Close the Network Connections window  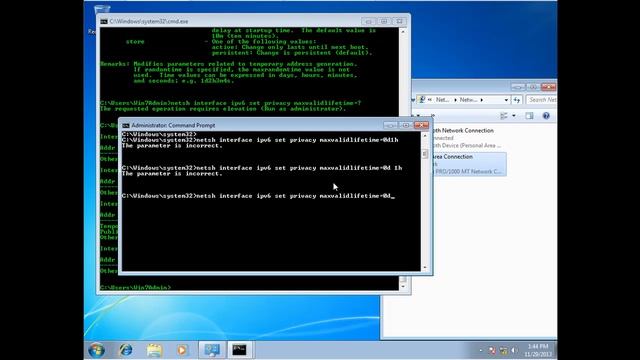point(549,87)
